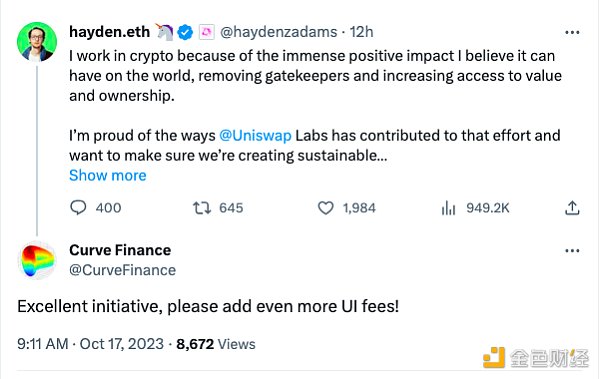This screenshot has height=379, width=600.
Task: Click the hayden.eth display name
Action: point(109,32)
